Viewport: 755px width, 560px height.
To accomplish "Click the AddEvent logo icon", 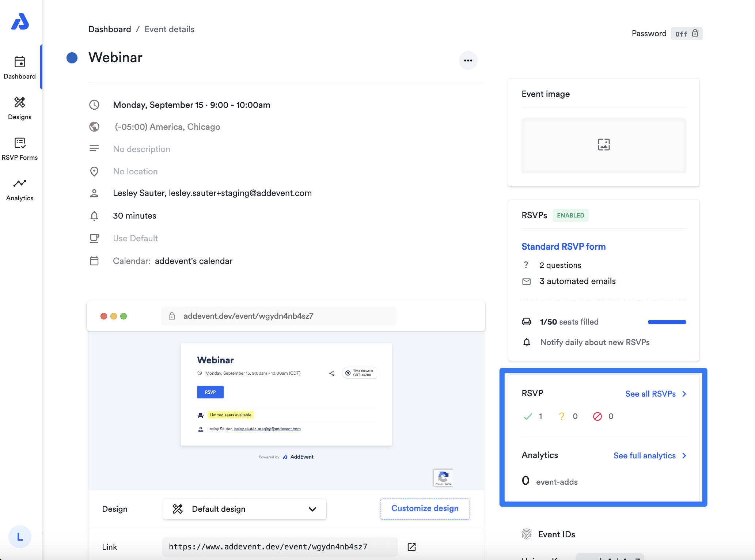I will [x=20, y=22].
